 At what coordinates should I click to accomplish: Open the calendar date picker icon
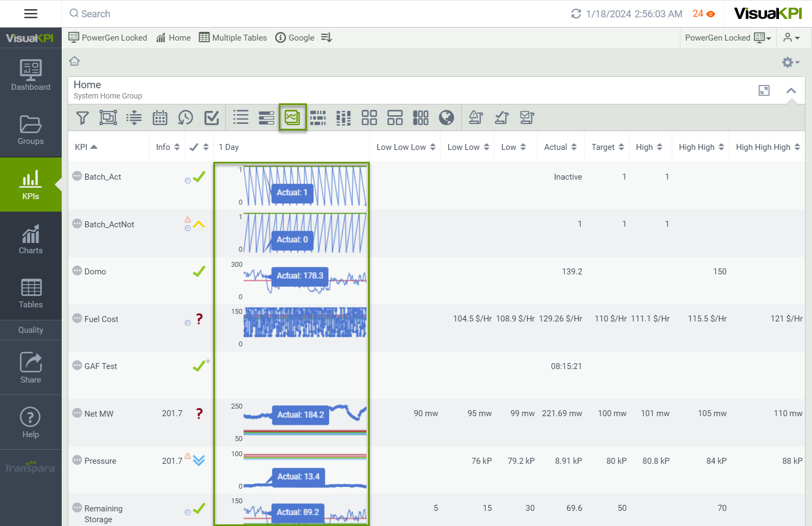(x=160, y=118)
